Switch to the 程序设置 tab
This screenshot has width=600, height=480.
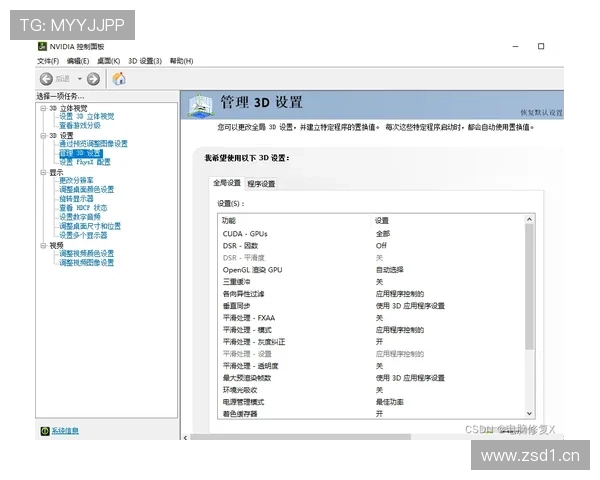261,184
